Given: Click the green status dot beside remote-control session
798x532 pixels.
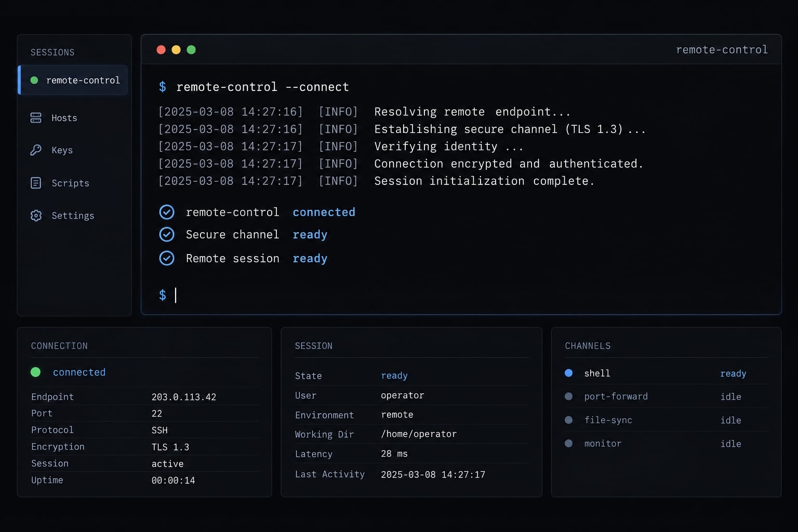Looking at the screenshot, I should (34, 80).
